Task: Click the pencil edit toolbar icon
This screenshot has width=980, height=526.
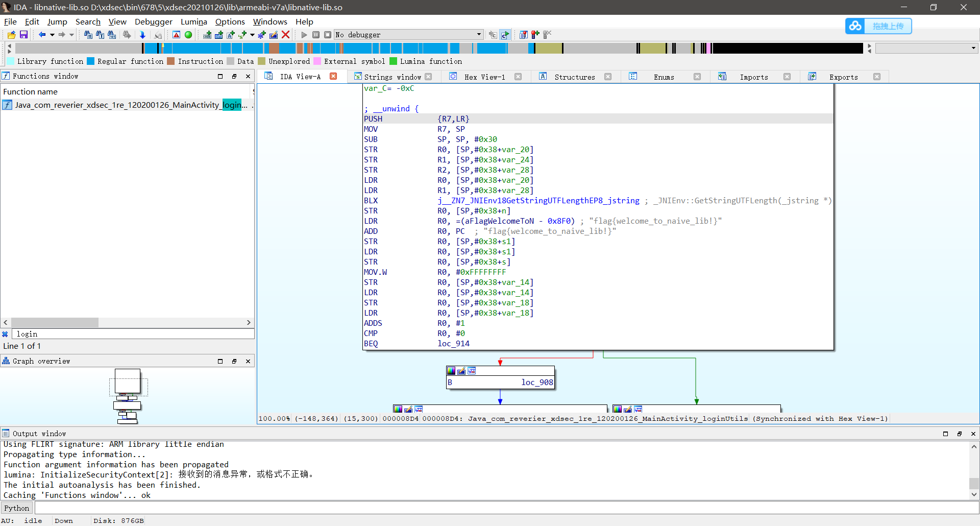Action: coord(274,35)
